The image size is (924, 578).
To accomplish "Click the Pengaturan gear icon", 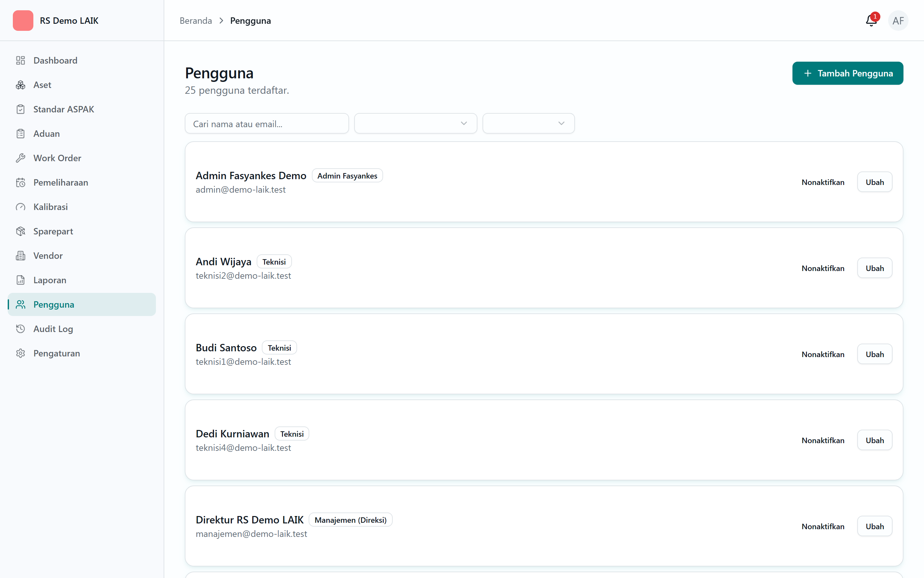I will coord(21,353).
